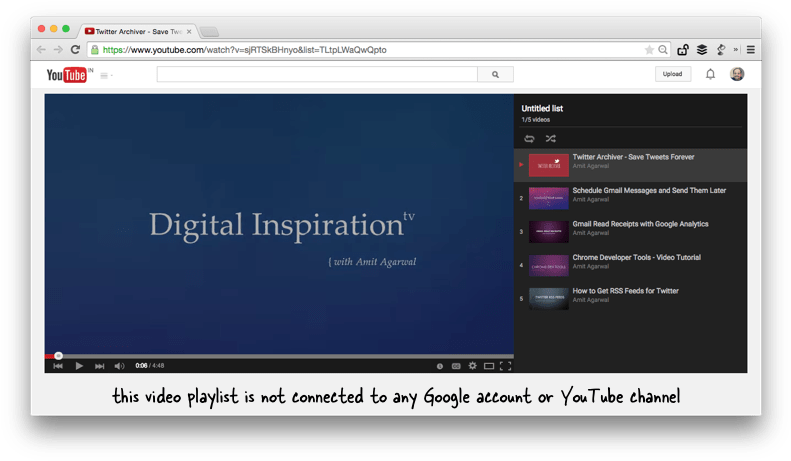Screen dimensions: 791x461
Task: Seek using the video progress bar
Action: point(279,356)
